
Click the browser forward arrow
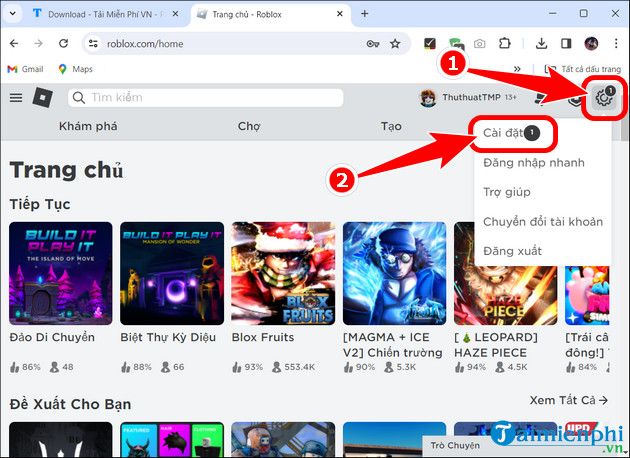[x=39, y=43]
